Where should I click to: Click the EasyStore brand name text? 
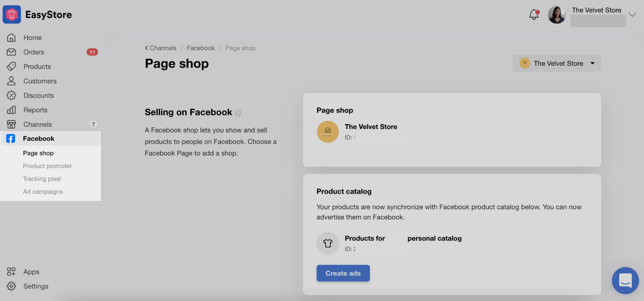pos(48,14)
